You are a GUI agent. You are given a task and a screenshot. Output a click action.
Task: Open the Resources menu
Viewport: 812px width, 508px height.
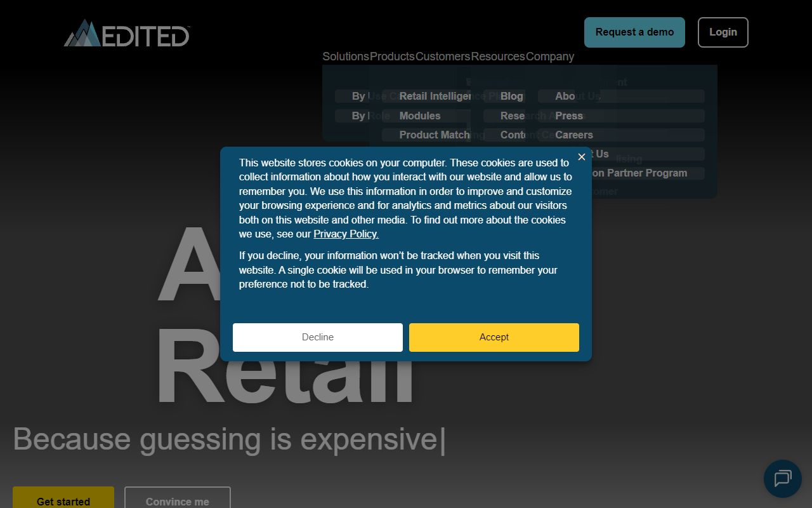(x=498, y=57)
